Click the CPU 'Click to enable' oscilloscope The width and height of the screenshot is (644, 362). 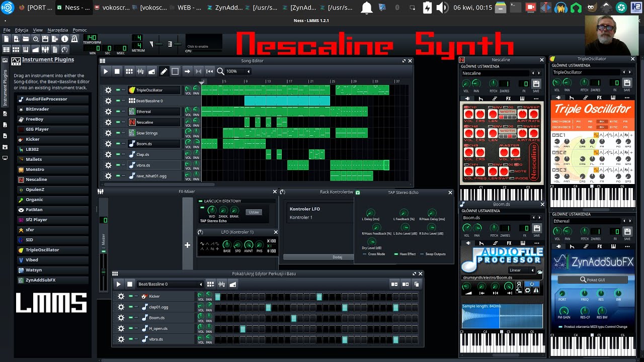pos(204,42)
